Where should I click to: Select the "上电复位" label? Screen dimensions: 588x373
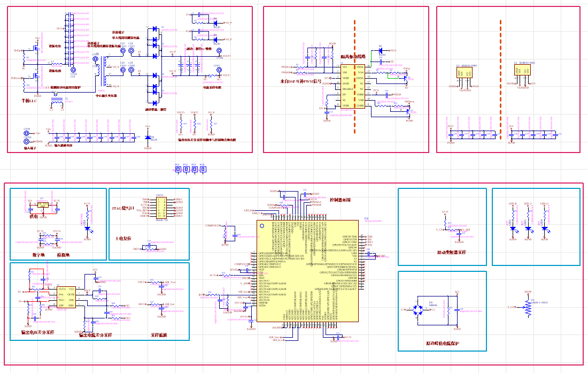click(123, 239)
